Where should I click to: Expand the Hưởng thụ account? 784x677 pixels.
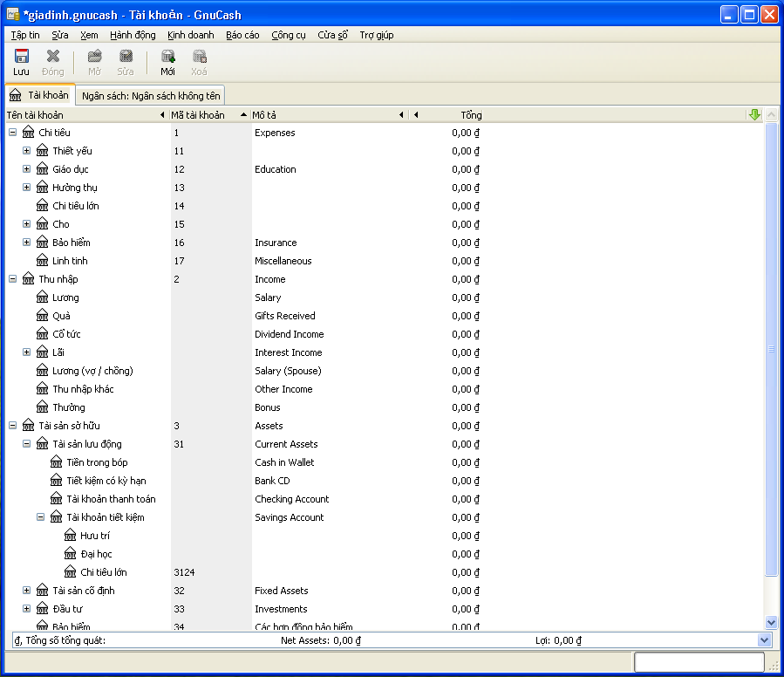27,188
